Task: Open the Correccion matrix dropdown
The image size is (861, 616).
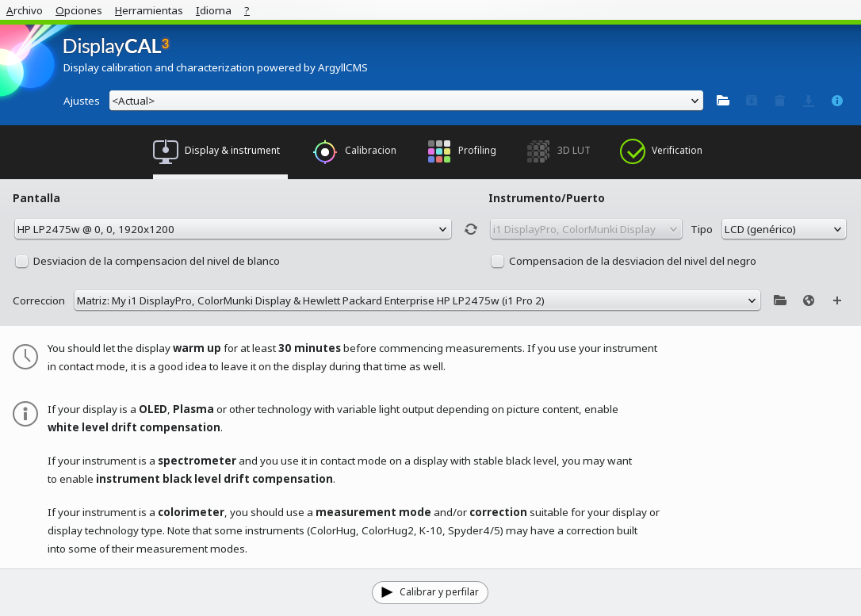Action: click(x=417, y=300)
